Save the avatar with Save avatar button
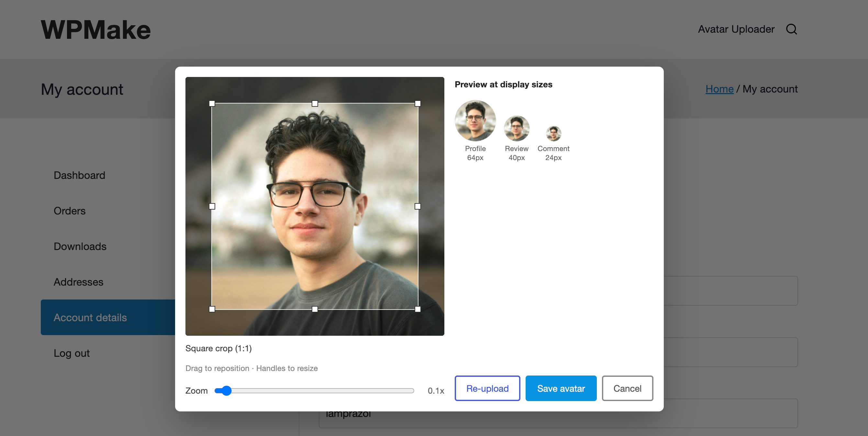The width and height of the screenshot is (868, 436). pos(561,388)
